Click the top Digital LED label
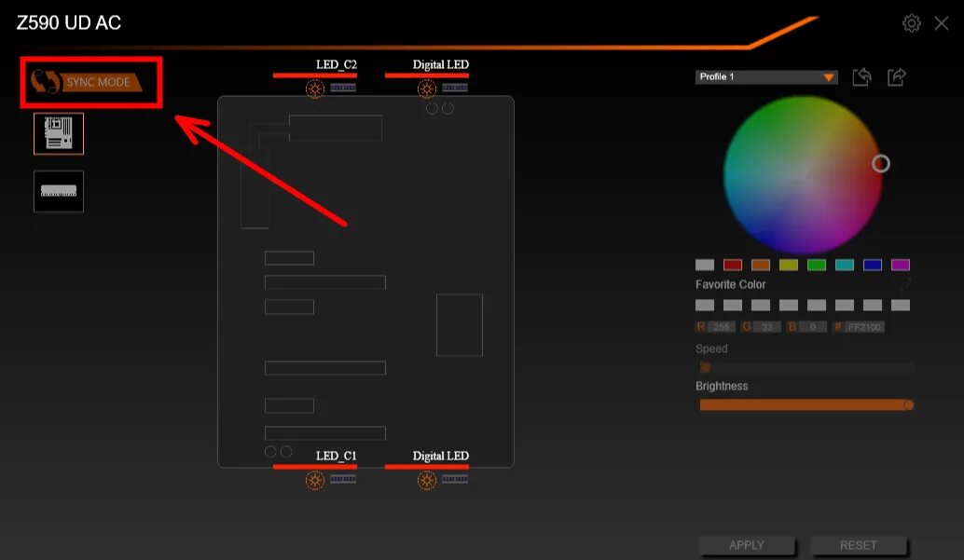The height and width of the screenshot is (560, 964). (441, 64)
